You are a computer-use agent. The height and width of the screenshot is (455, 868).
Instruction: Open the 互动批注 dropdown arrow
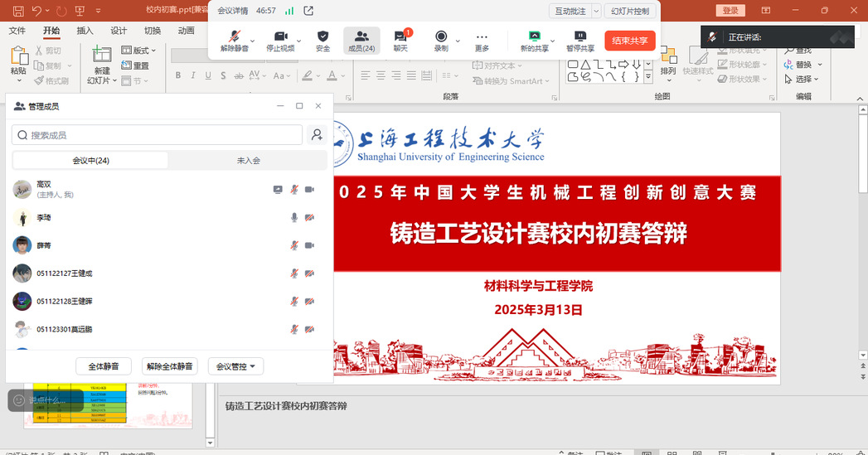point(598,11)
